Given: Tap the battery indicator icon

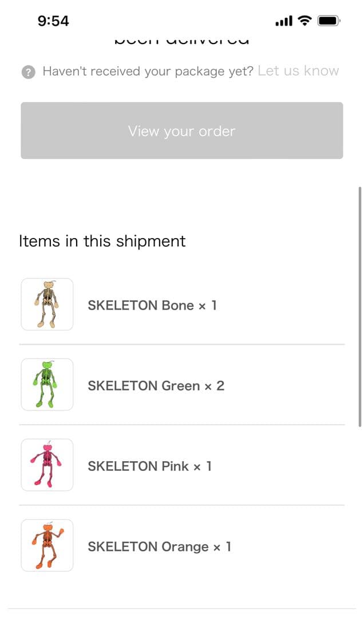Looking at the screenshot, I should pyautogui.click(x=330, y=21).
